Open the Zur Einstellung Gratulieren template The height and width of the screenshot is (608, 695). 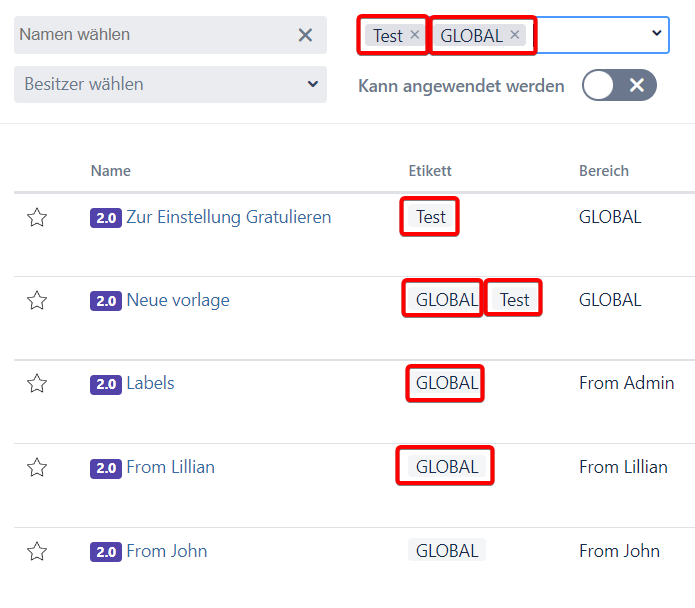click(228, 217)
